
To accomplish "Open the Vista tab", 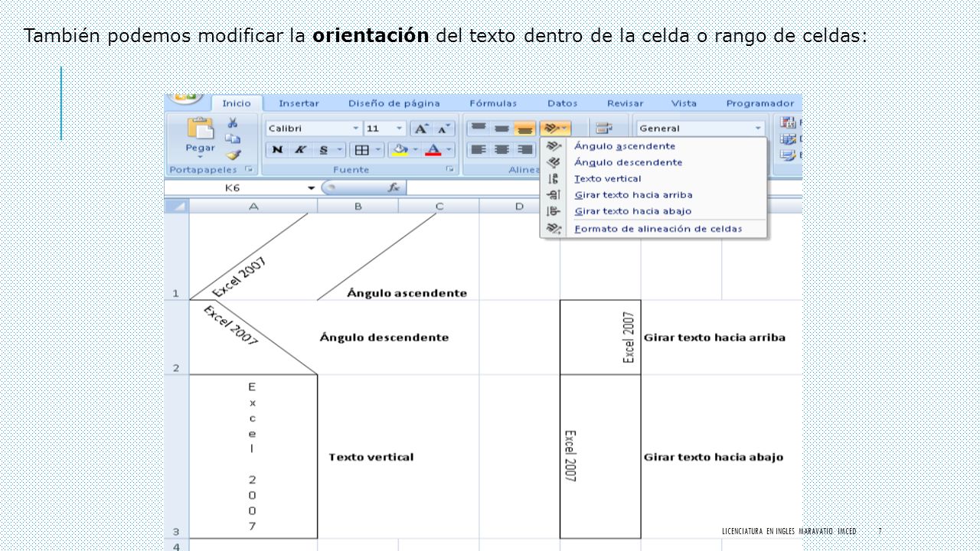I will [684, 103].
